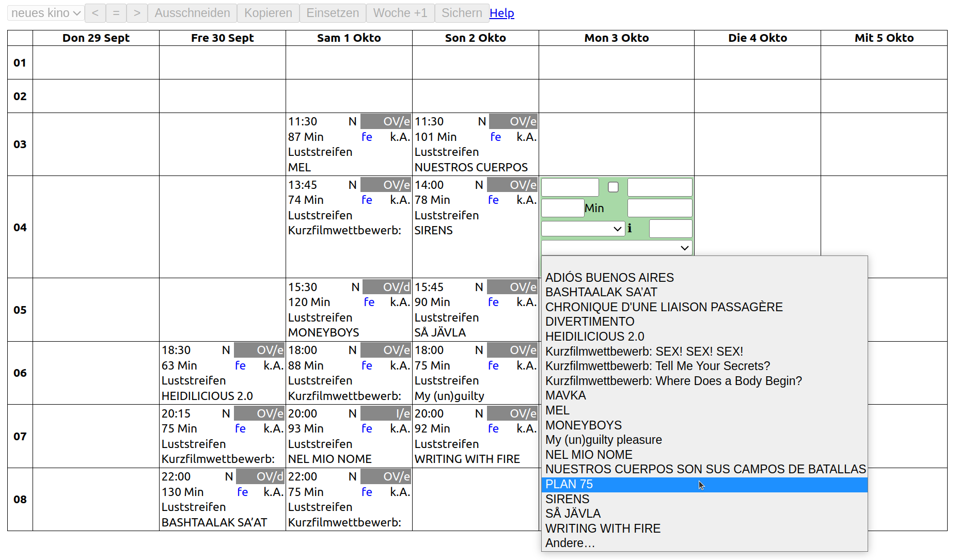Viewport: 959px width, 560px height.
Task: Click the 'Kopieren' button
Action: click(268, 13)
